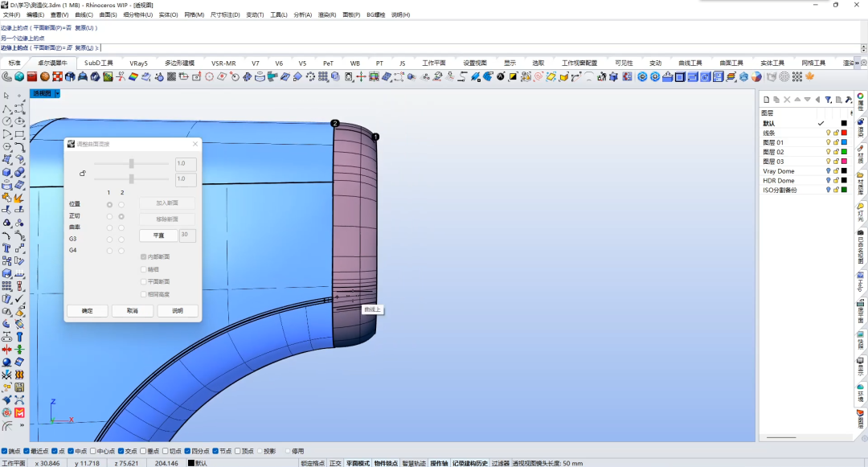Click the 取消 button in dialog
The image size is (868, 467).
click(x=133, y=311)
